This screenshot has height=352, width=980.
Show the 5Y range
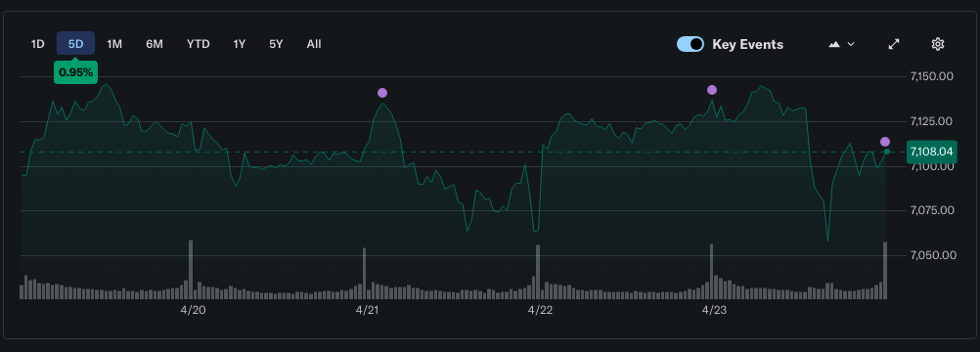pos(276,44)
